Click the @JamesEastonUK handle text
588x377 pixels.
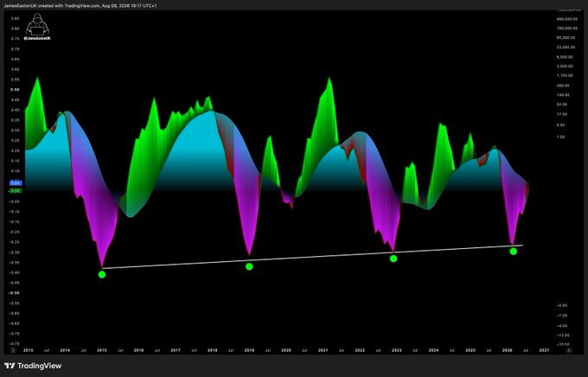(37, 38)
